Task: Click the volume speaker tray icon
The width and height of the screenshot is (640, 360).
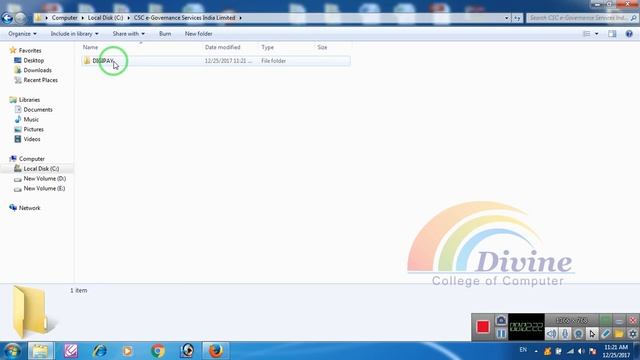Action: coord(581,351)
